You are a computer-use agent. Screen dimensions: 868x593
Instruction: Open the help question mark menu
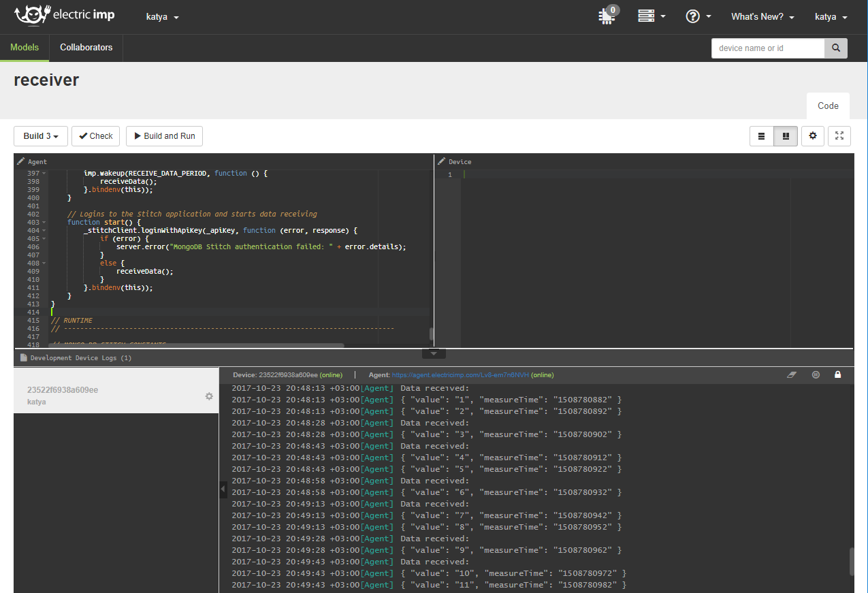point(698,16)
